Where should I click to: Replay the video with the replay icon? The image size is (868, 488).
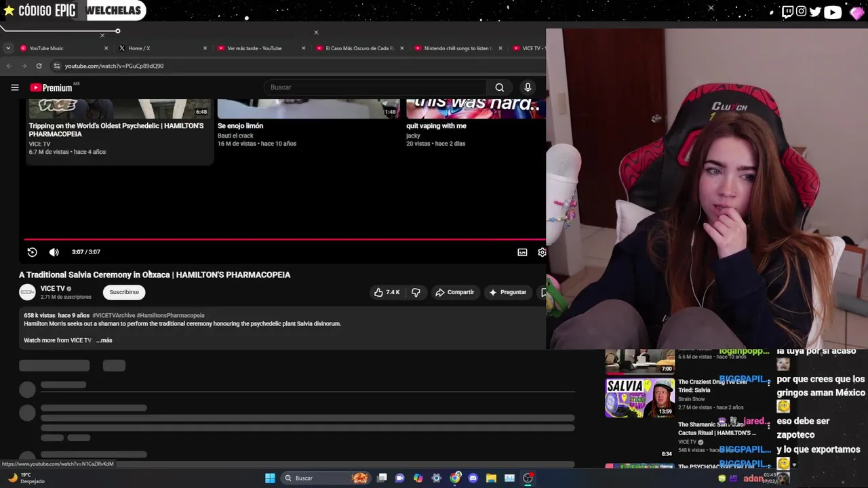pos(32,252)
